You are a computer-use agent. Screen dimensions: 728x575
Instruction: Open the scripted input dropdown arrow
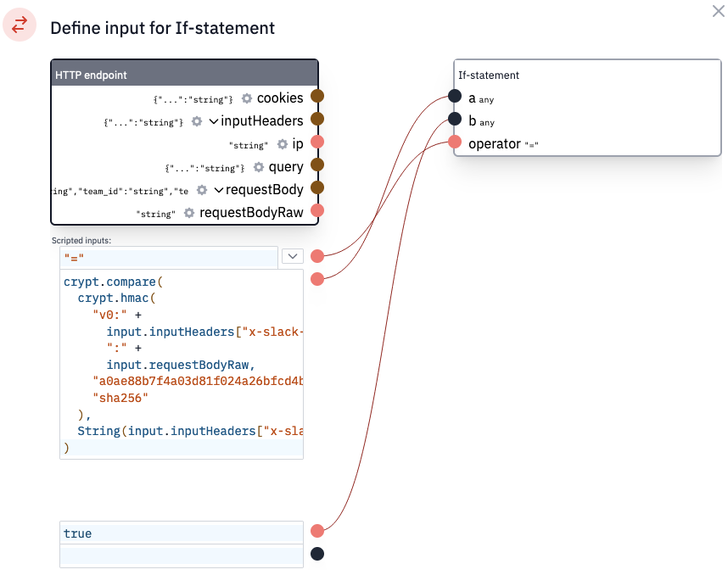[293, 256]
